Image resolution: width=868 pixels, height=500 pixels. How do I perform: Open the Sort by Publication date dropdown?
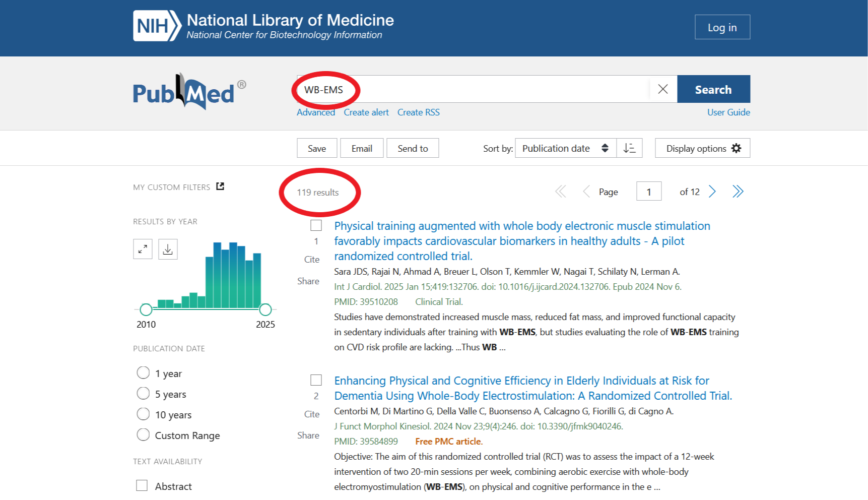pos(566,148)
